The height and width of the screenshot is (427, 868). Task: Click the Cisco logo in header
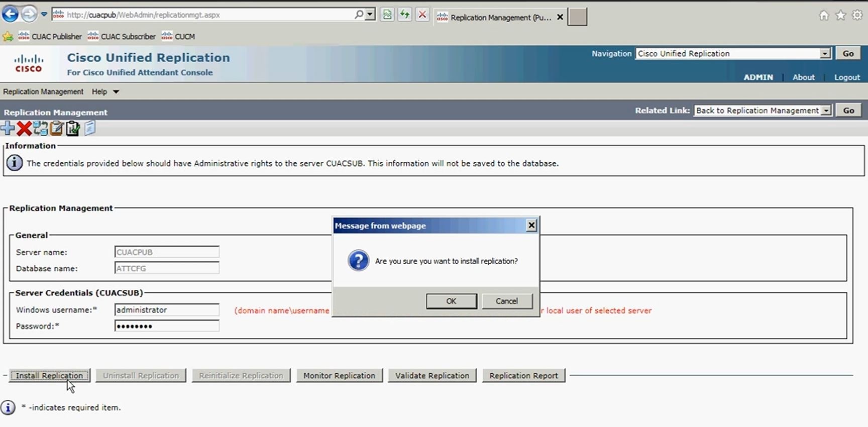[x=29, y=64]
